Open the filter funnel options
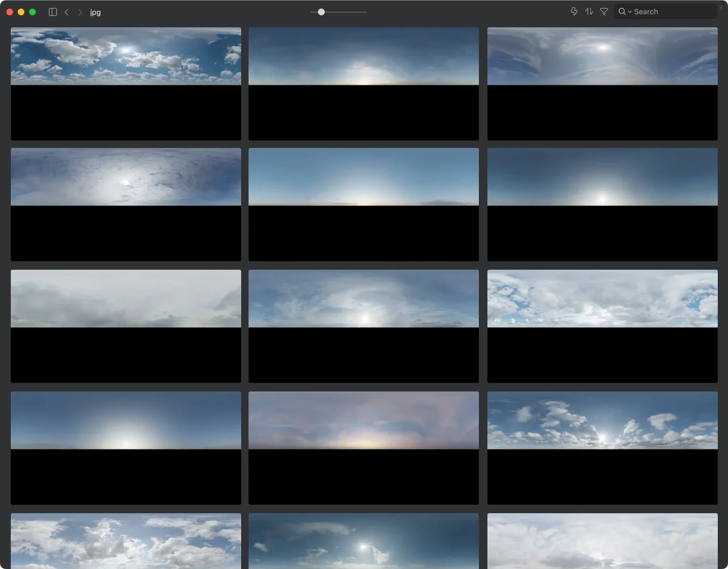 (604, 11)
